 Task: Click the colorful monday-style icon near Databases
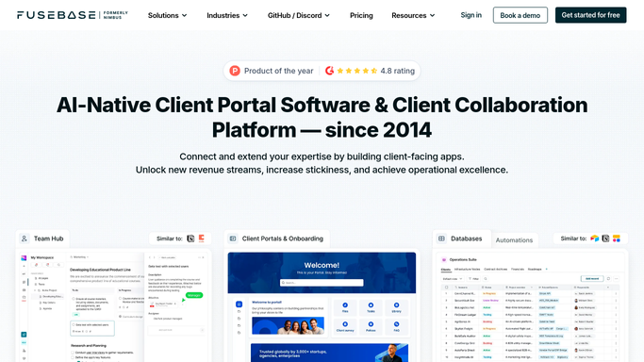(617, 239)
